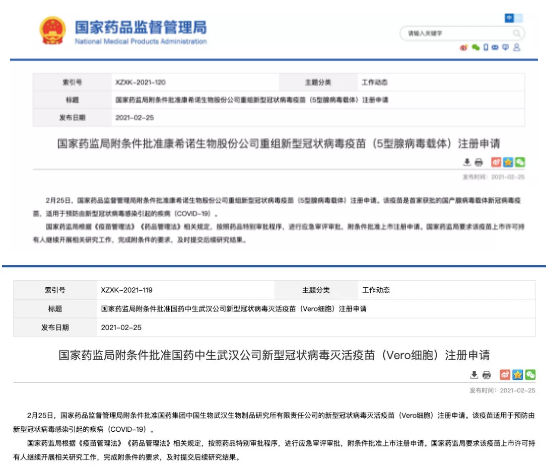Click 发布日期 value 2021-02-25 in second table
The width and height of the screenshot is (556, 472).
[121, 328]
